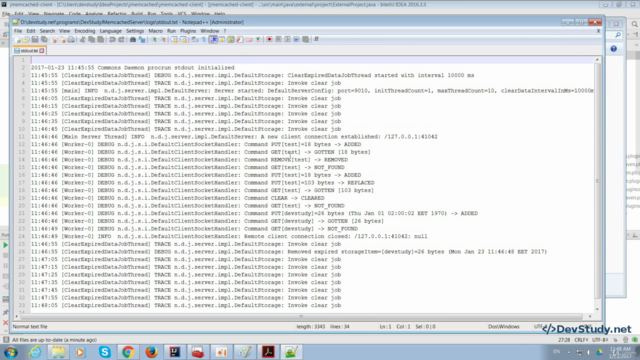
Task: Click 'length : 3343' in status bar
Action: pyautogui.click(x=311, y=327)
